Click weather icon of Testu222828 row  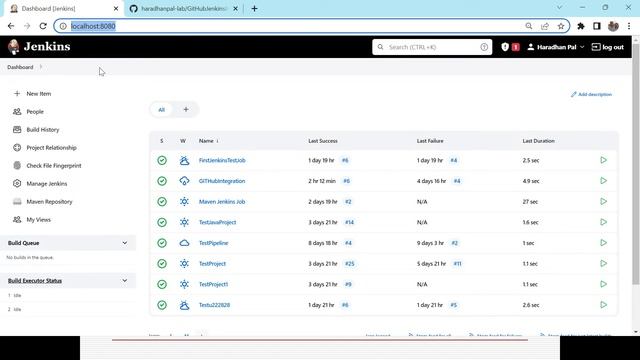tap(184, 305)
